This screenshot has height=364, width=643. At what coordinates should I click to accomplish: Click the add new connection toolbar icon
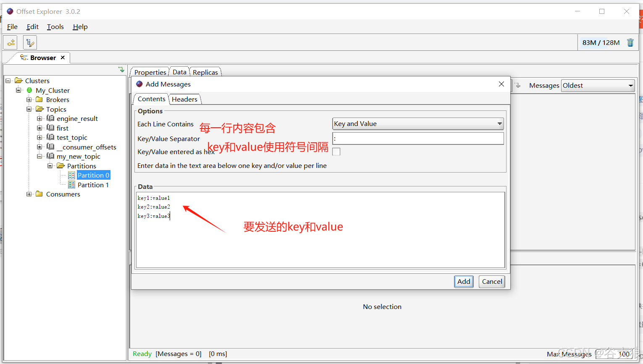(10, 42)
